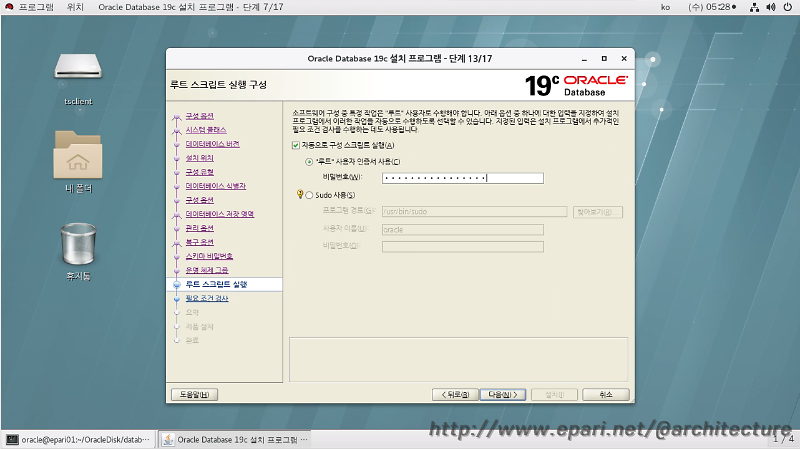
Task: Open the 위치 places menu
Action: pyautogui.click(x=75, y=7)
